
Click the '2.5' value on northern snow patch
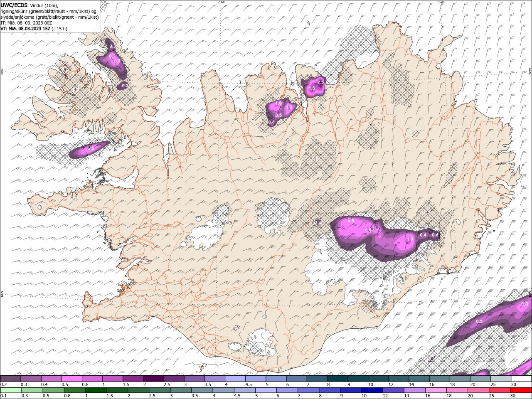pos(320,83)
